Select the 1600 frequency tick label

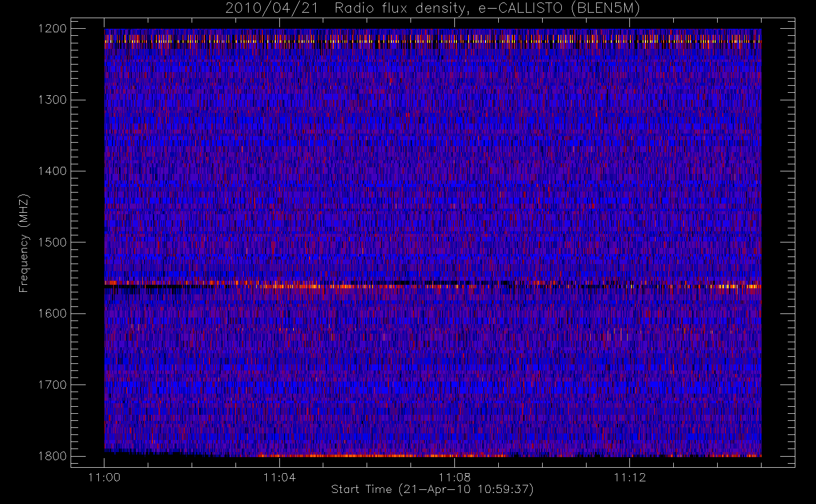[x=52, y=313]
